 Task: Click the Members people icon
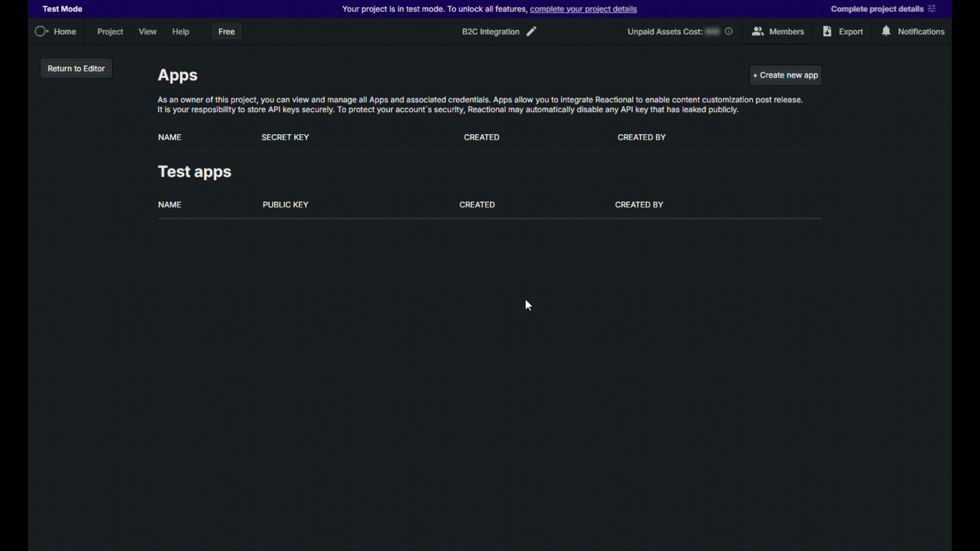(757, 32)
